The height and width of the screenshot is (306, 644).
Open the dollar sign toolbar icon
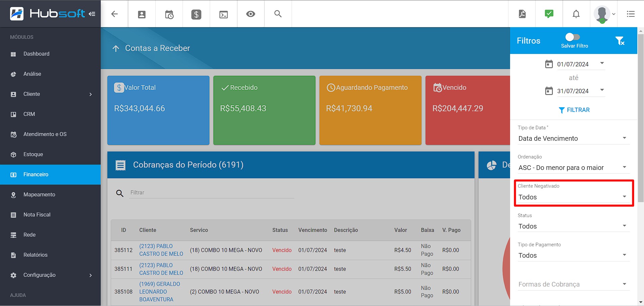point(196,14)
